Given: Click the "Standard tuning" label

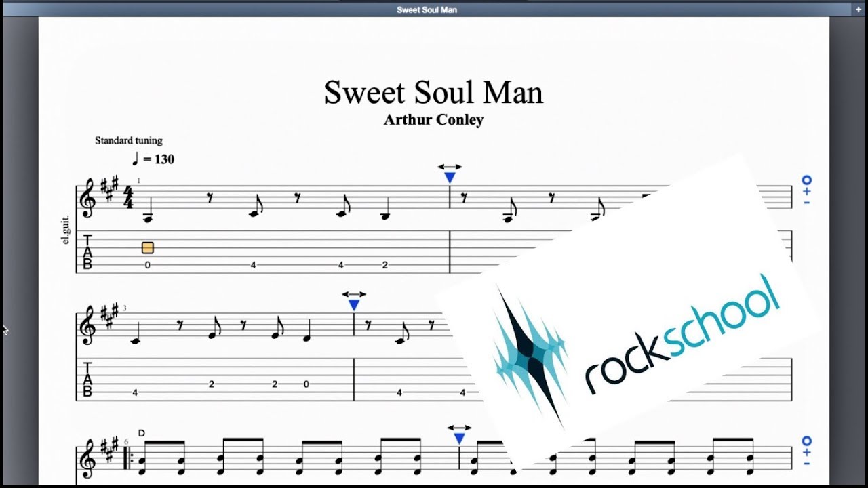Looking at the screenshot, I should point(129,141).
